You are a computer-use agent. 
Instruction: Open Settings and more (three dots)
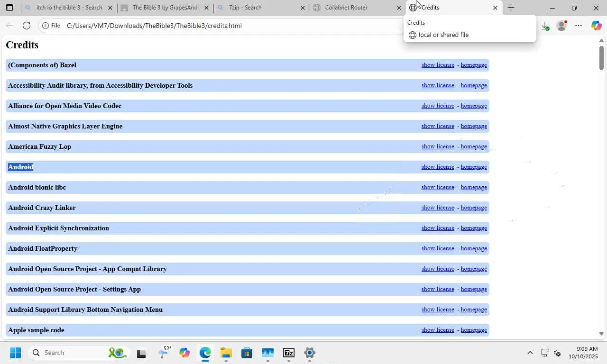(x=579, y=26)
